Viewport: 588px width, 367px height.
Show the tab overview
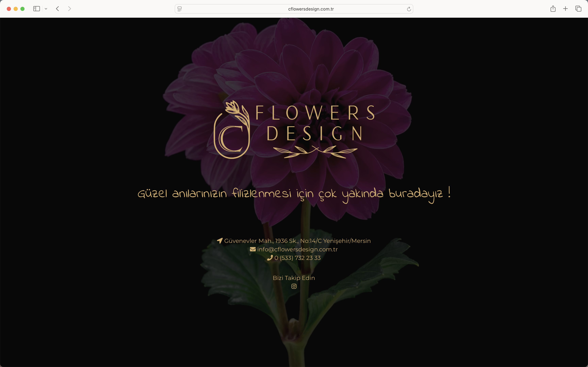578,9
